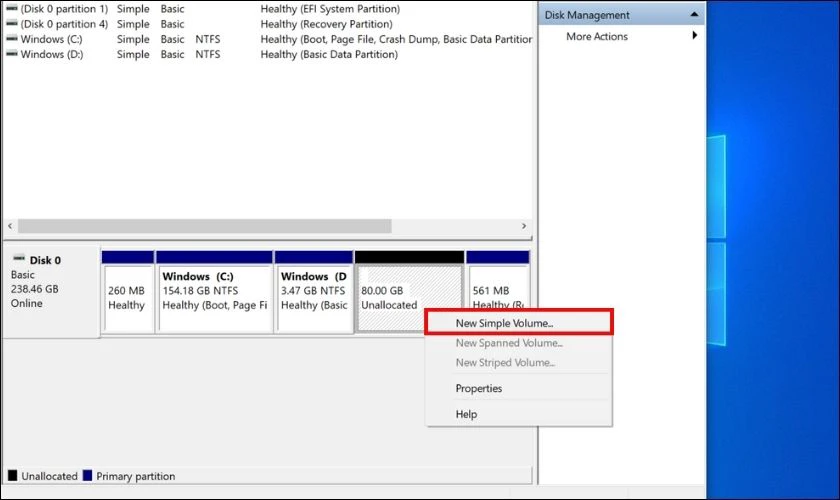
Task: Click the Windows (C:) volume icon in list
Action: coord(11,40)
